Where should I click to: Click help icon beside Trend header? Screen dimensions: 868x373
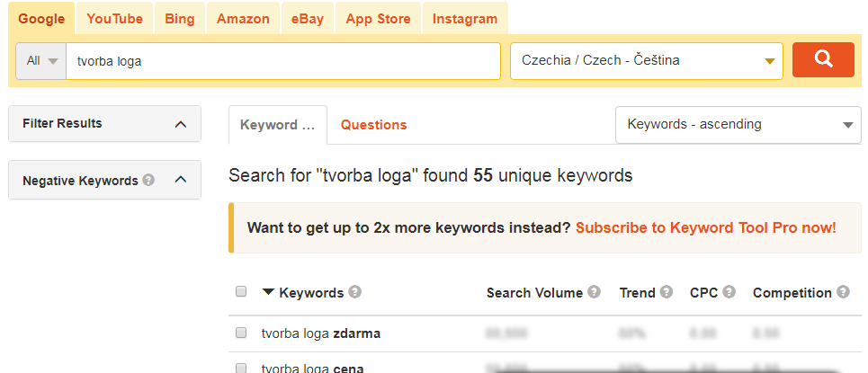point(667,291)
